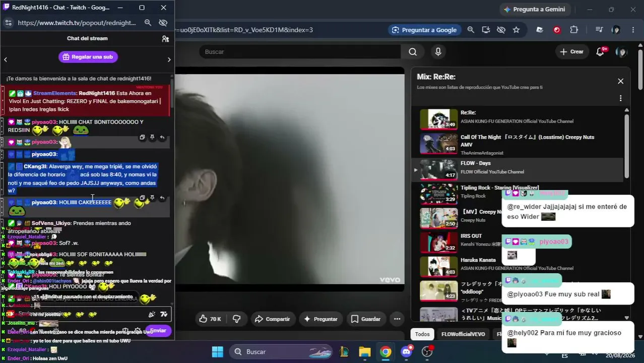Open the Twitch chat community list icon
The width and height of the screenshot is (644, 363).
165,38
